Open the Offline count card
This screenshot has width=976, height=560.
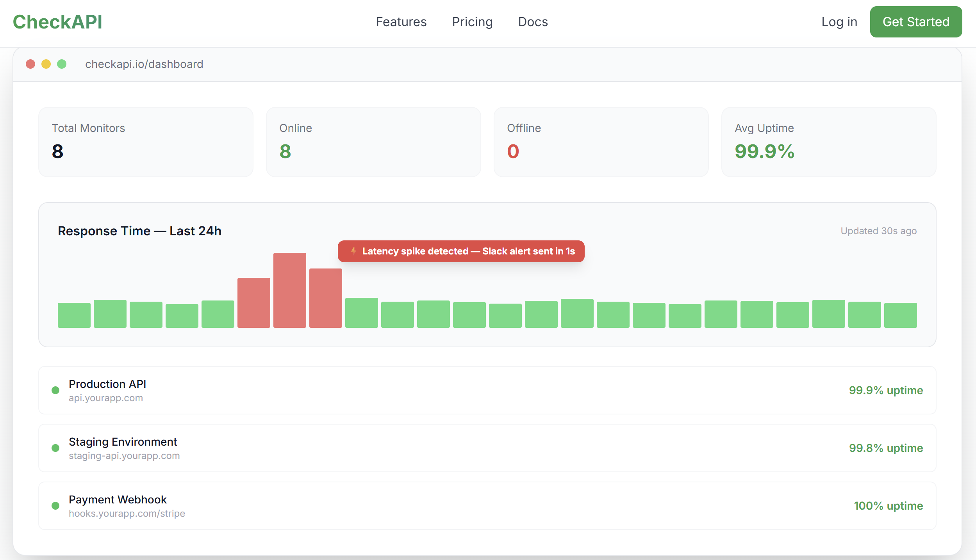pos(601,142)
